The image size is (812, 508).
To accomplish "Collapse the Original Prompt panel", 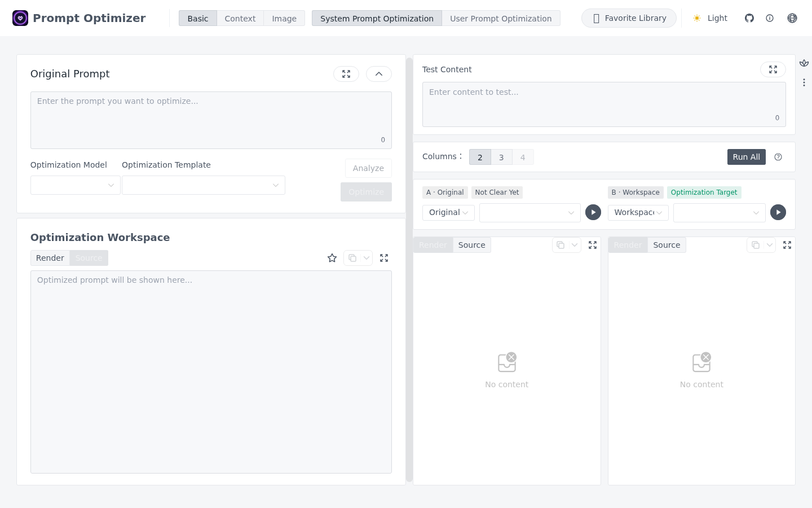I will (379, 74).
